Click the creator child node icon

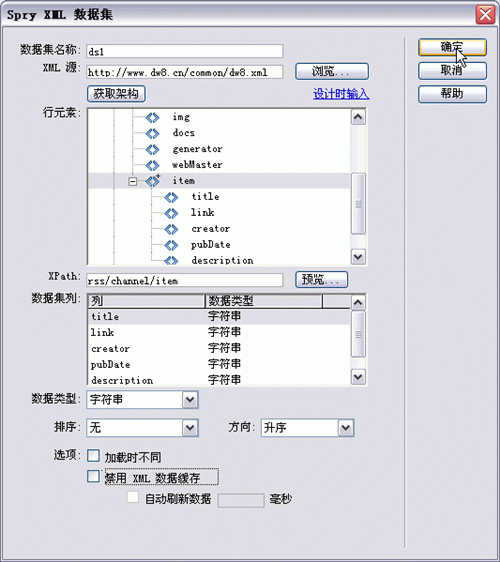click(171, 229)
